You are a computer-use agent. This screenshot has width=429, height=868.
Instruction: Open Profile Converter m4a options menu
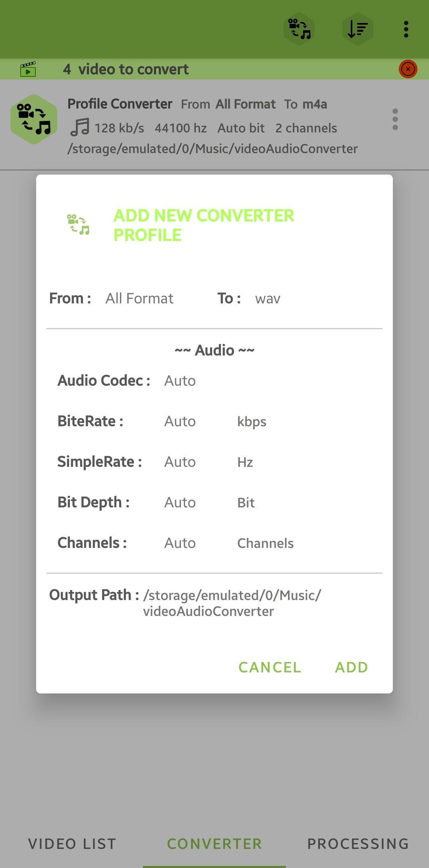click(x=395, y=119)
